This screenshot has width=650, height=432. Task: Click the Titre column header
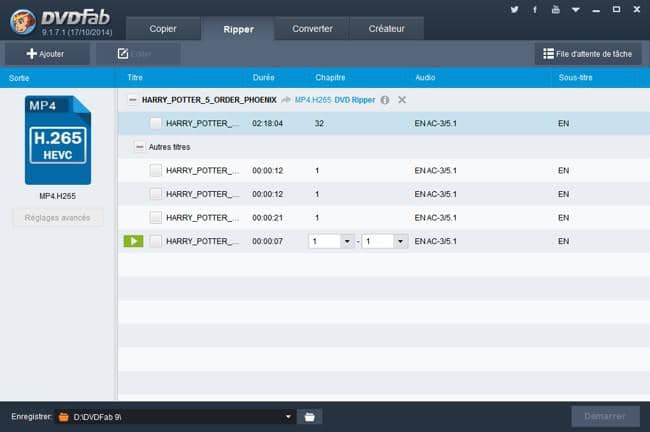[135, 78]
